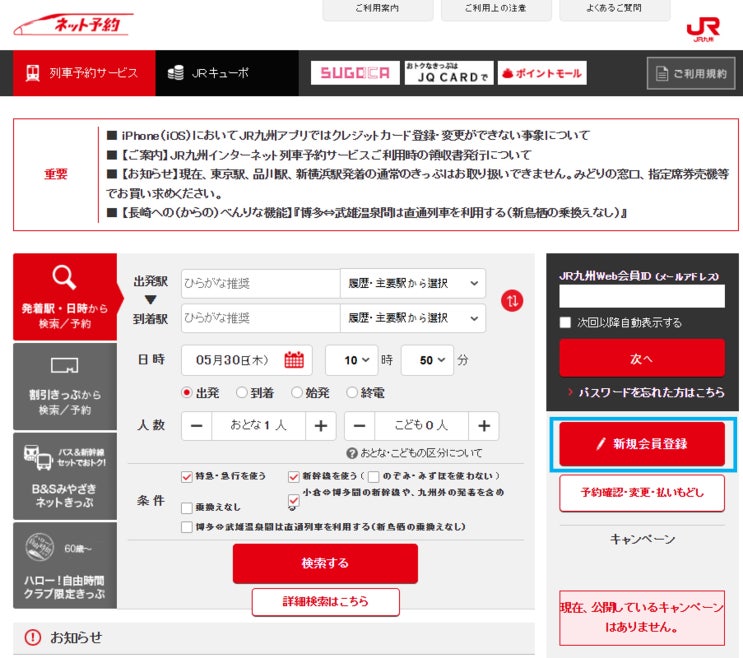
Task: Click the ネット予約 logo
Action: pos(73,24)
